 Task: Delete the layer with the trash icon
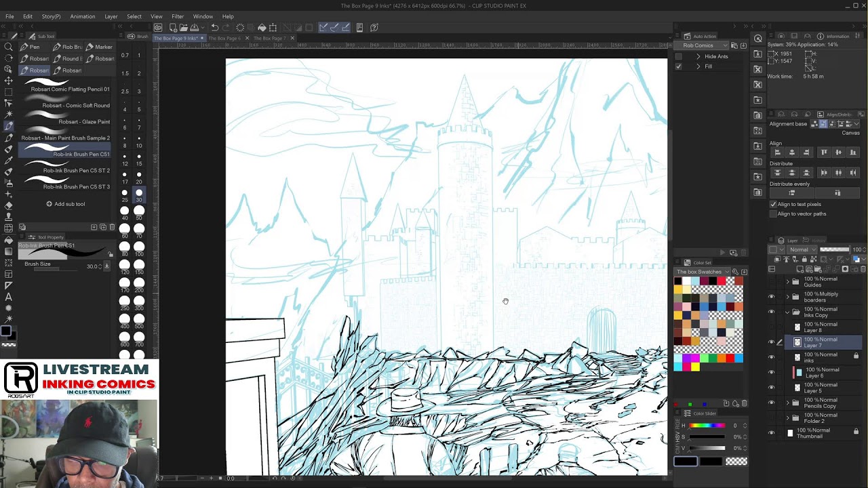click(x=863, y=269)
